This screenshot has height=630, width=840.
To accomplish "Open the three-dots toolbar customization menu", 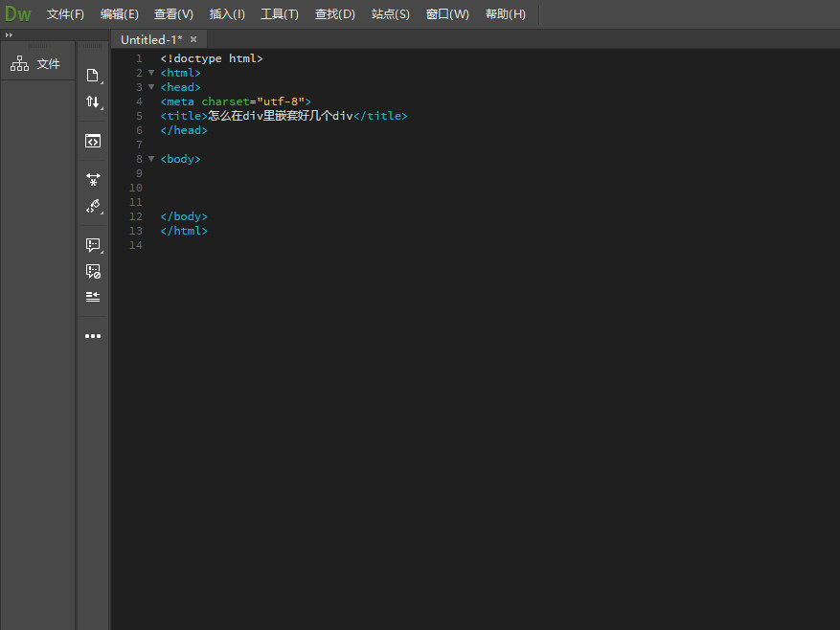I will point(93,336).
